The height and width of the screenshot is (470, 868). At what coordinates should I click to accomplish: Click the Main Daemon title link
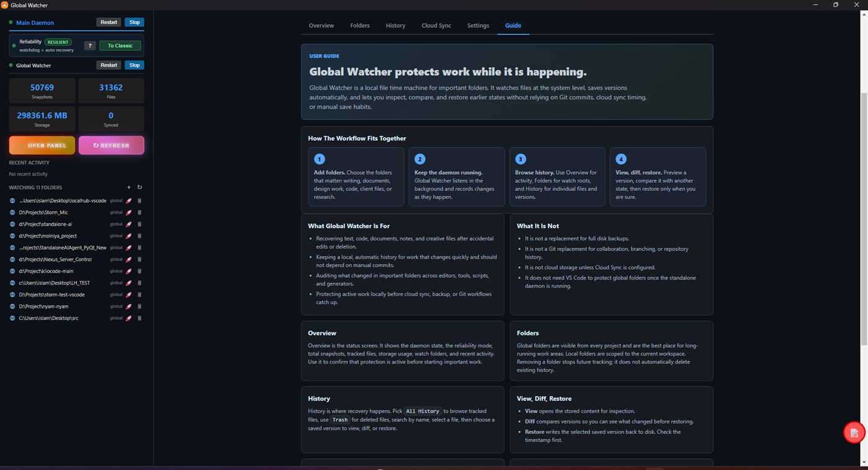35,22
